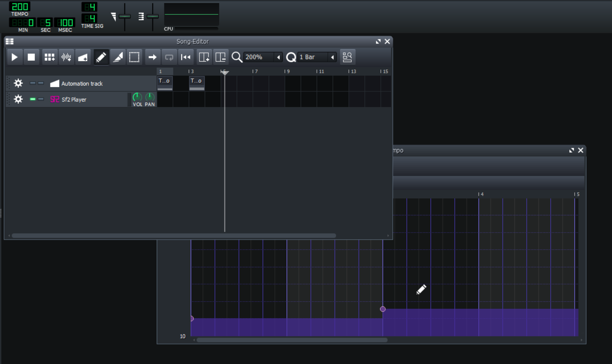
Task: Click the MSEC time display
Action: click(65, 23)
